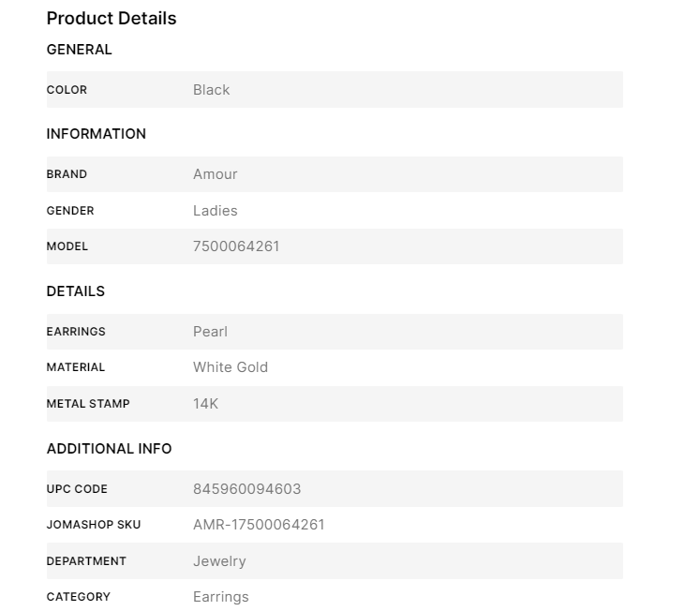Screen dimensions: 700x611
Task: Click the DETAILS section header
Action: pyautogui.click(x=75, y=291)
